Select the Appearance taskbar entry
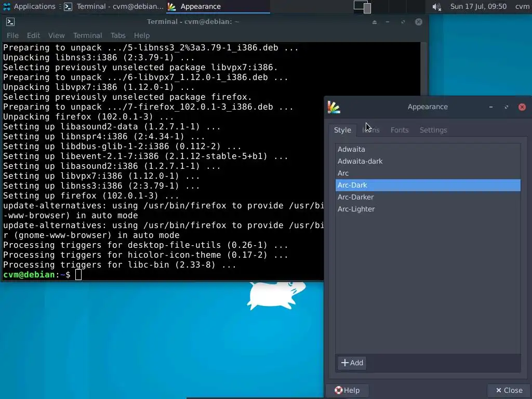532x399 pixels. point(218,6)
